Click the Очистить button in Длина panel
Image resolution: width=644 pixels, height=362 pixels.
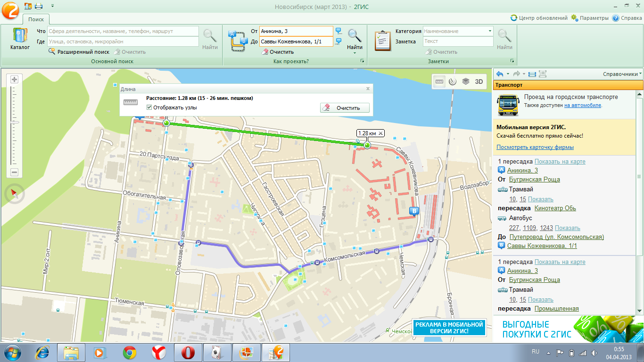[x=344, y=108]
